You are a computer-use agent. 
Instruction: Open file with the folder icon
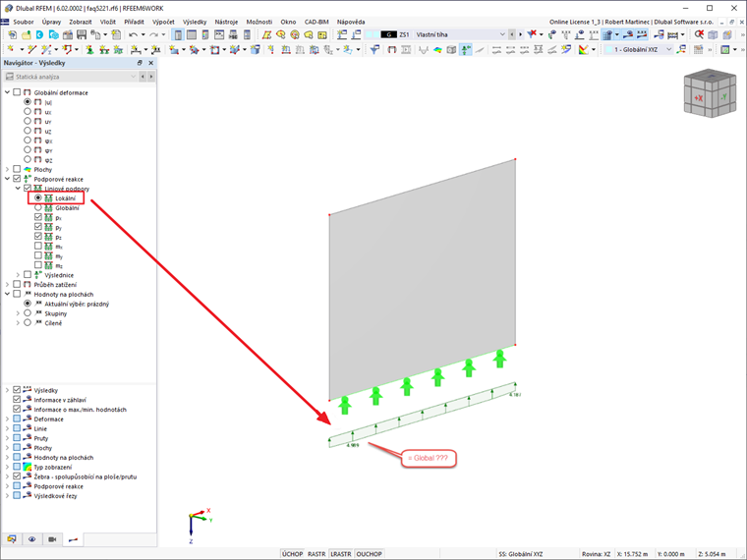26,34
